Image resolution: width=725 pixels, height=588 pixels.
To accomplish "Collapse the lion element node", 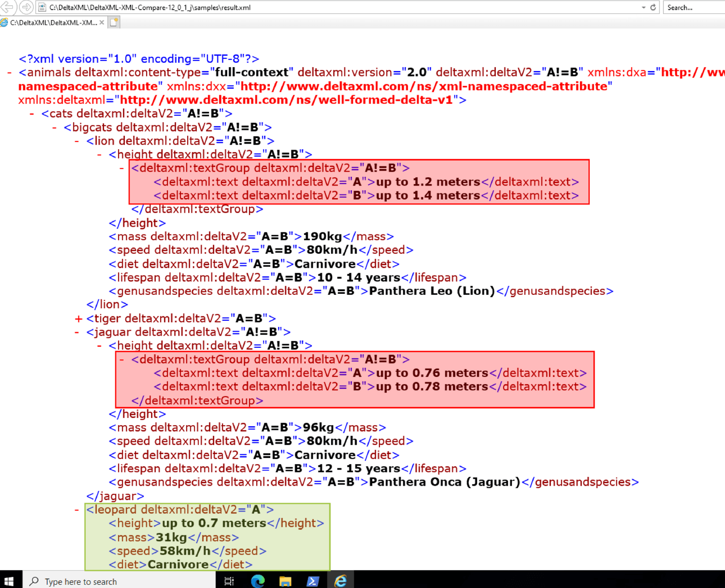I will tap(77, 141).
